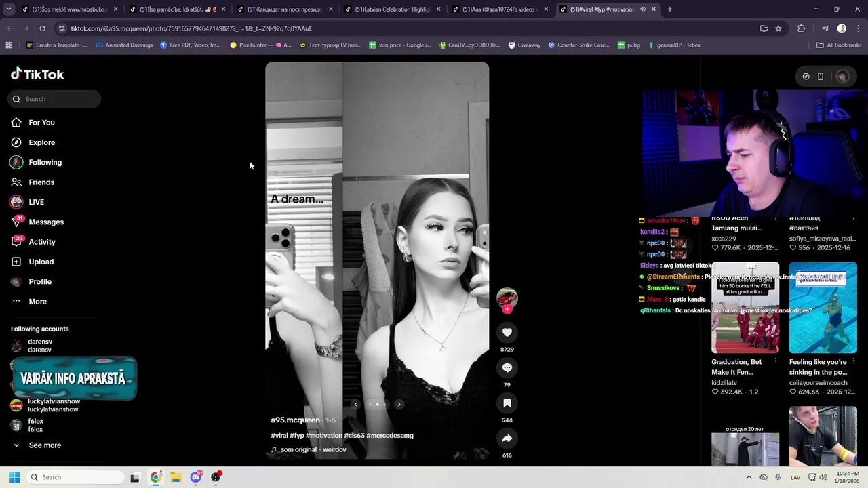The height and width of the screenshot is (488, 868).
Task: Bookmark this page with star icon
Action: (x=778, y=28)
